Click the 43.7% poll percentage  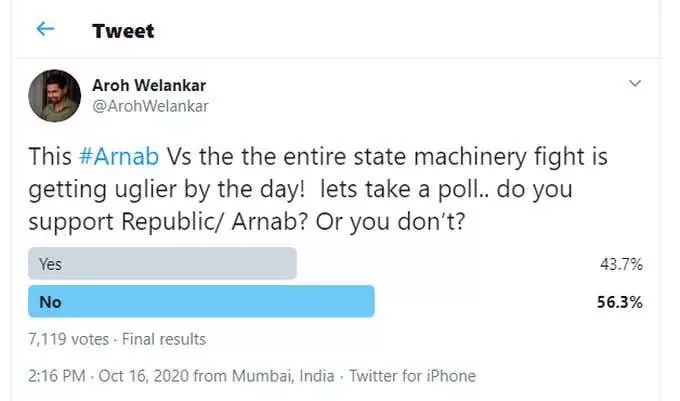tap(621, 264)
